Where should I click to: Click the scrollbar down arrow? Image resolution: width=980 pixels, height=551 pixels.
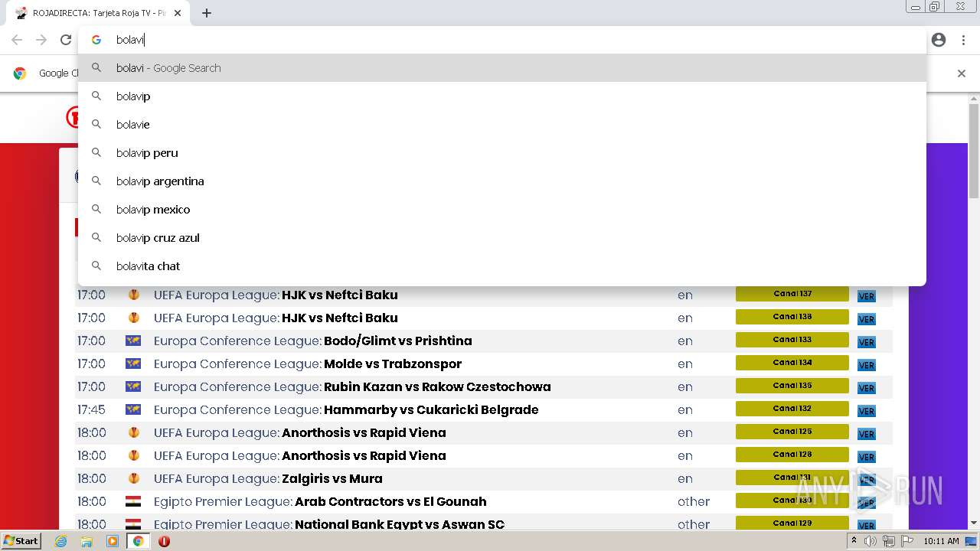click(974, 523)
